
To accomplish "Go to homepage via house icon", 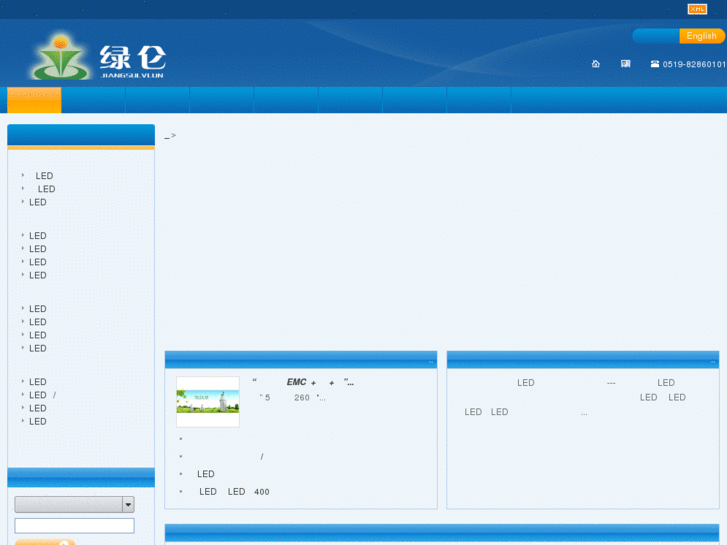I will pyautogui.click(x=596, y=64).
